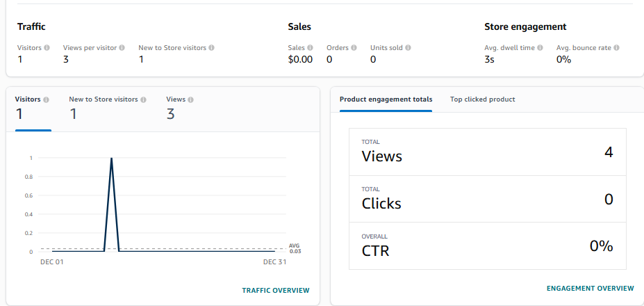Open the Traffic Overview link
Image resolution: width=644 pixels, height=306 pixels.
tap(276, 290)
